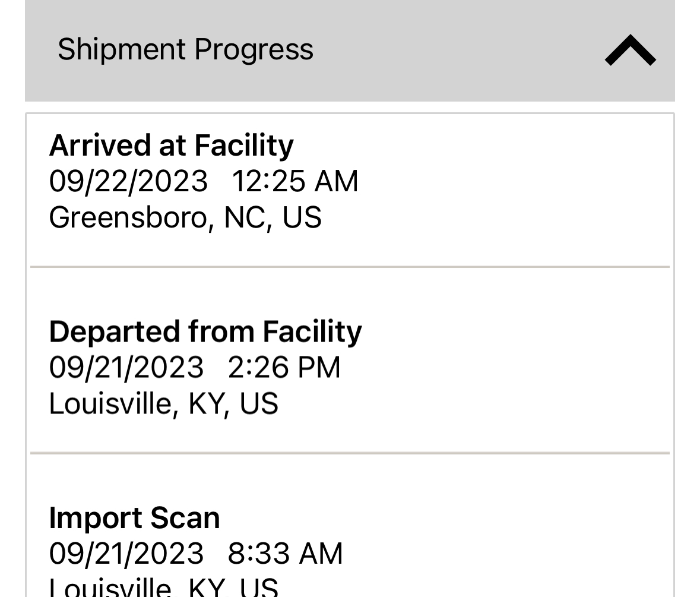The width and height of the screenshot is (700, 597).
Task: Click the 09/22/2023 arrival date
Action: [128, 181]
